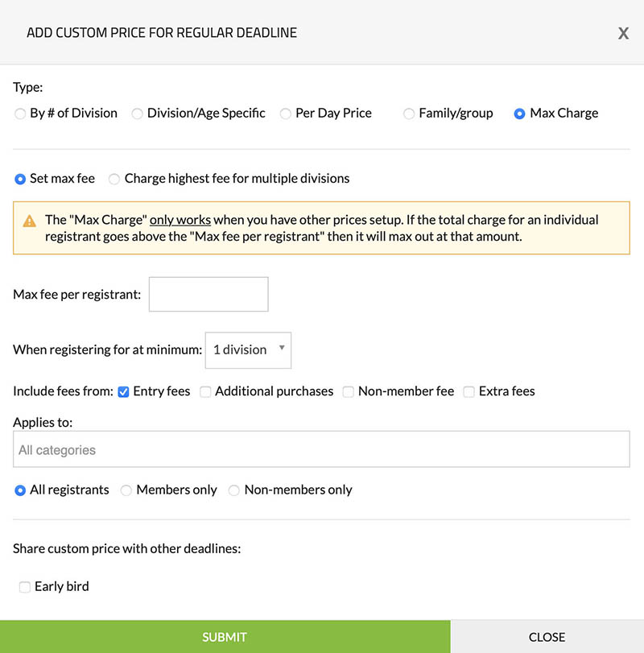Image resolution: width=644 pixels, height=653 pixels.
Task: Uncheck the Entry fees checkbox
Action: (124, 392)
